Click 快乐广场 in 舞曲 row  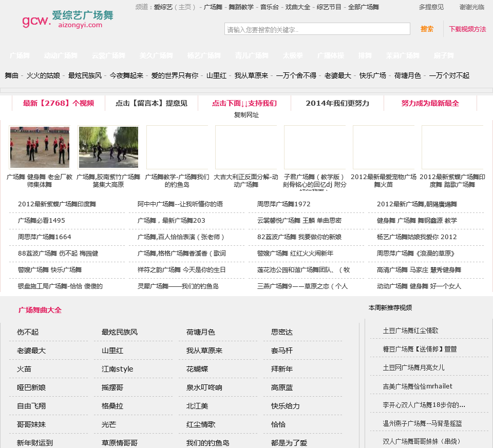pyautogui.click(x=373, y=76)
